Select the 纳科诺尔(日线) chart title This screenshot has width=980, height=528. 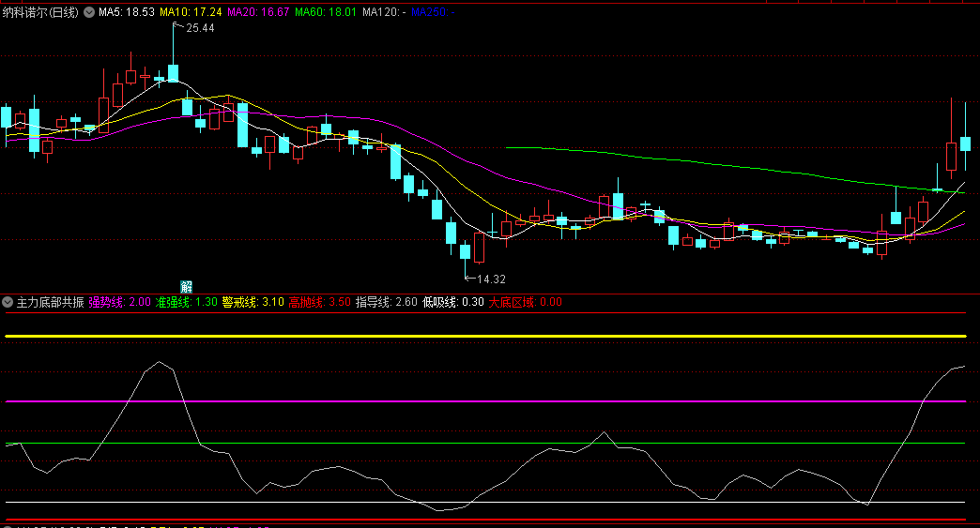pyautogui.click(x=40, y=12)
